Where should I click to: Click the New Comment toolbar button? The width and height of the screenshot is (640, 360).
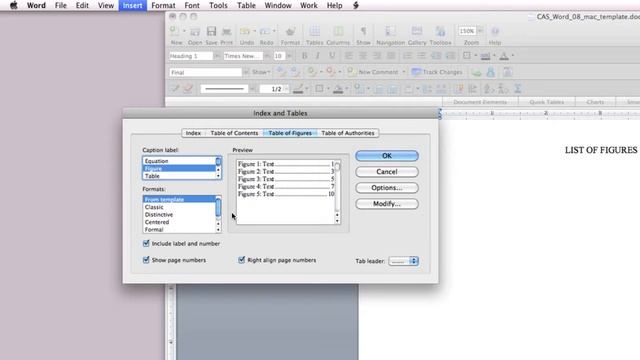point(373,72)
